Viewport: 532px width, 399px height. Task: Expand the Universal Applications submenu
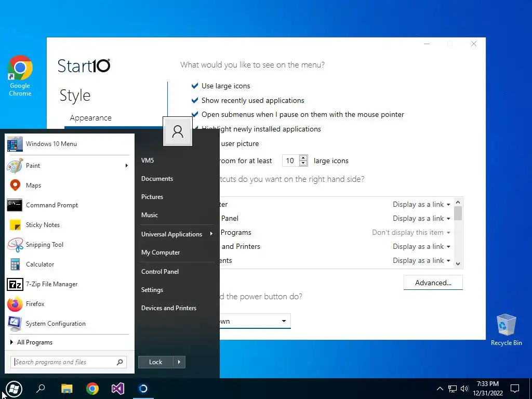(x=211, y=234)
